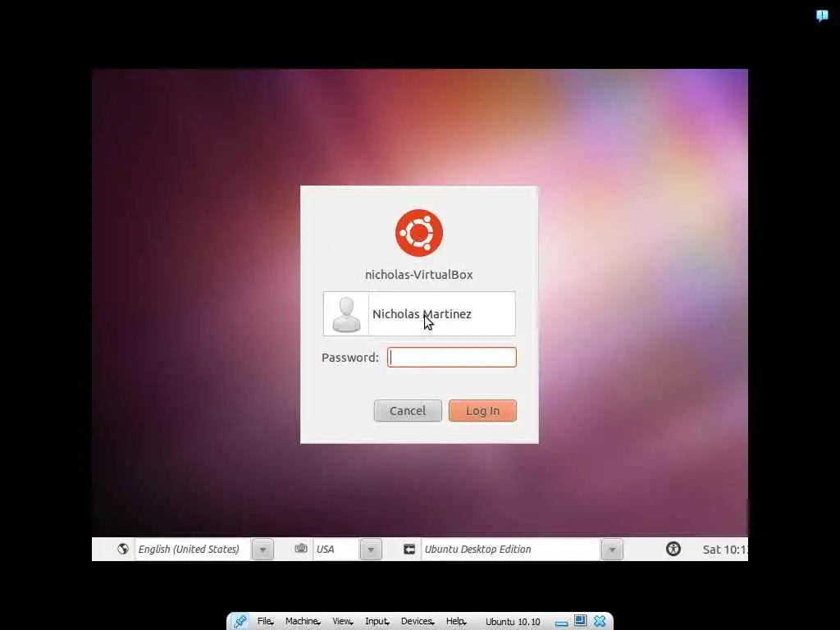Expand the USA keyboard dropdown arrow
840x630 pixels.
[371, 550]
